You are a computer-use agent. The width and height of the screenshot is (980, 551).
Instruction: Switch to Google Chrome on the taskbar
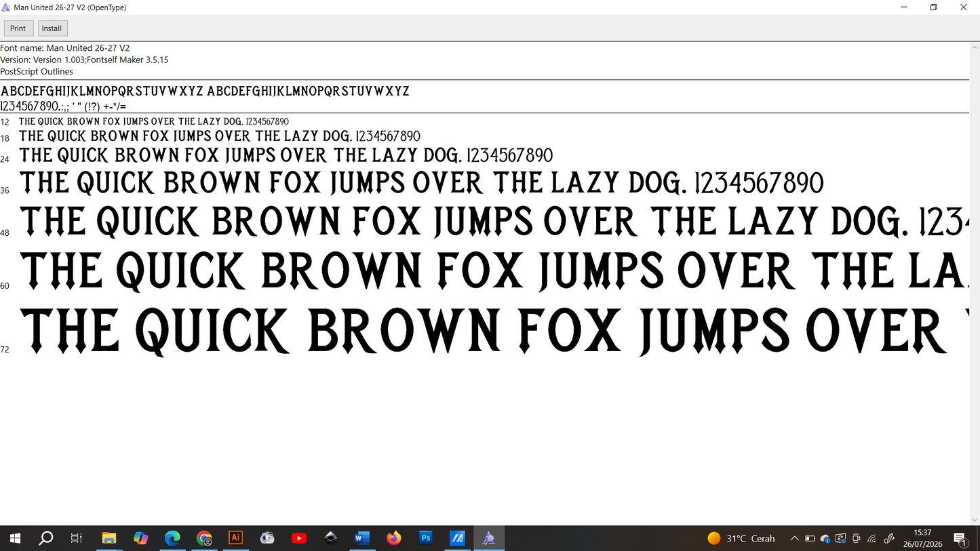[x=204, y=538]
